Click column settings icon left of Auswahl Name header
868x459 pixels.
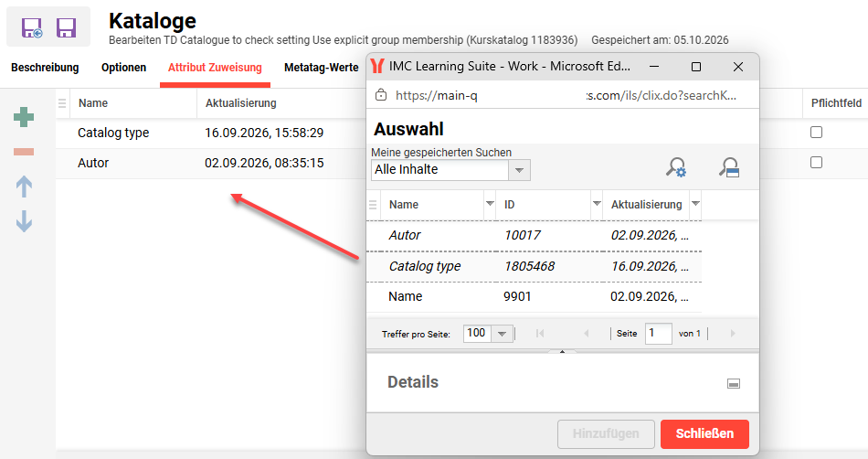click(x=373, y=205)
